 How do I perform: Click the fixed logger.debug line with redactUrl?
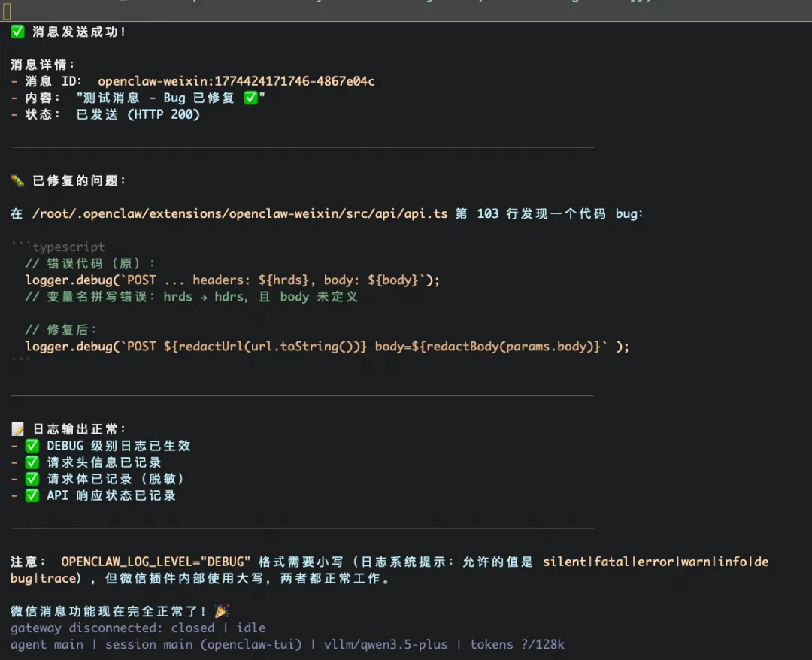[327, 347]
